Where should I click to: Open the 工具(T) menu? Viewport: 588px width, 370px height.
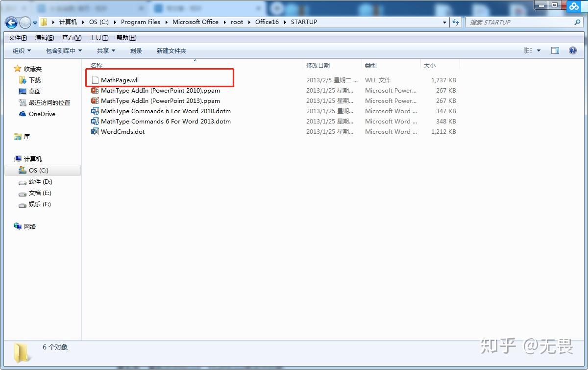(99, 38)
